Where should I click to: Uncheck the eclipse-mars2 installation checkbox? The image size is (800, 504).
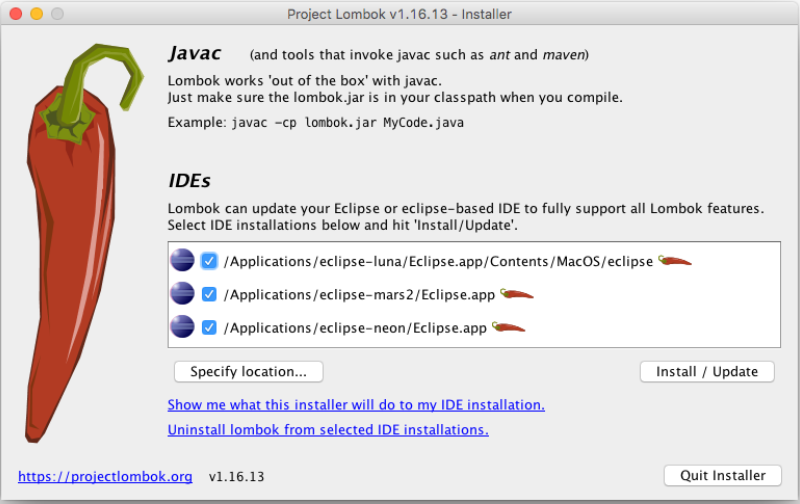(x=209, y=294)
